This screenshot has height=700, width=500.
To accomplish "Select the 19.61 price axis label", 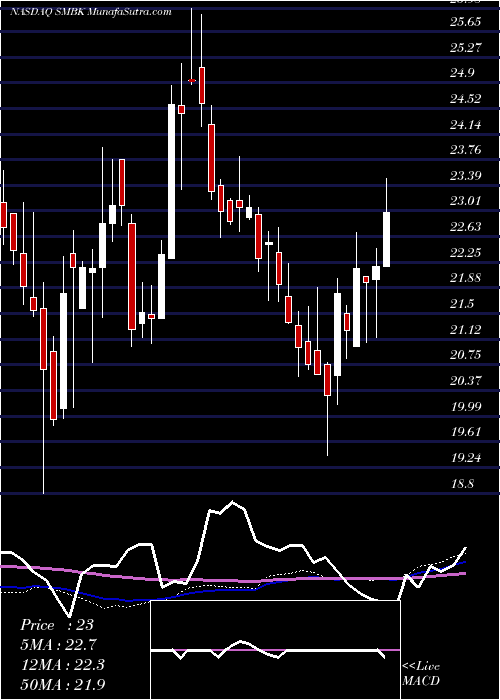I will pyautogui.click(x=465, y=433).
